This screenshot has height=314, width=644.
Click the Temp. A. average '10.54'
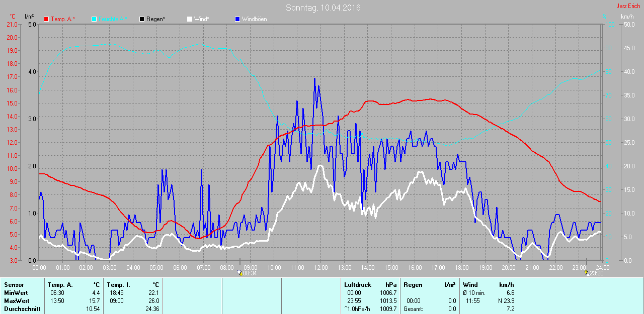pyautogui.click(x=93, y=309)
